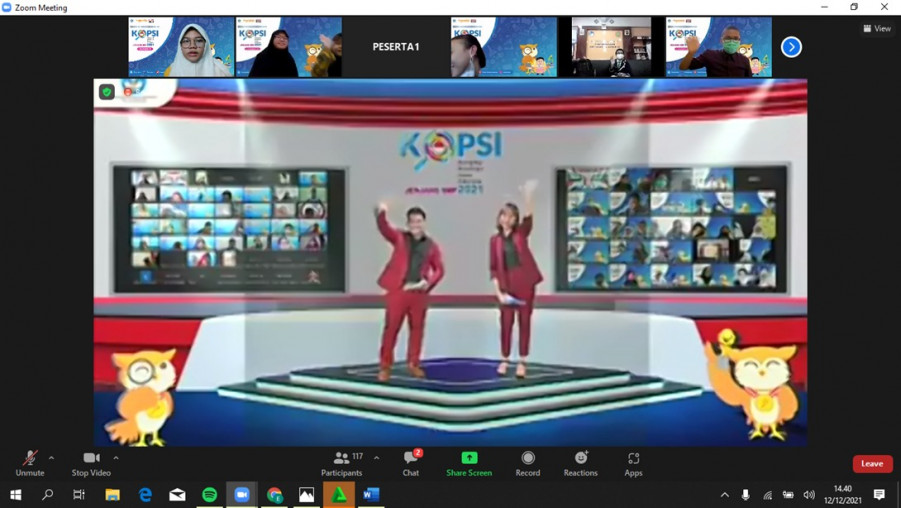Viewport: 901px width, 508px height.
Task: Open battery status tray icon
Action: pyautogui.click(x=788, y=495)
